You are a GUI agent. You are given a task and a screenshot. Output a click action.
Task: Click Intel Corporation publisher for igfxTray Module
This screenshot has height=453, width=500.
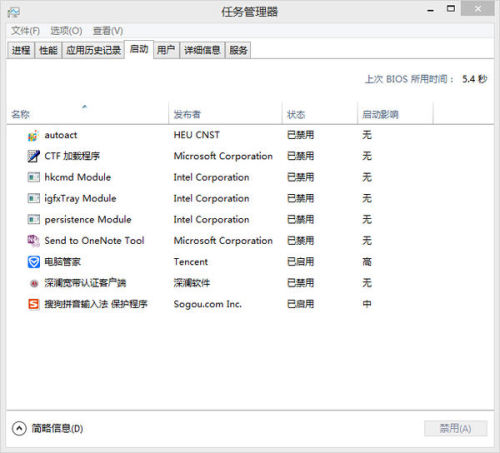click(211, 198)
